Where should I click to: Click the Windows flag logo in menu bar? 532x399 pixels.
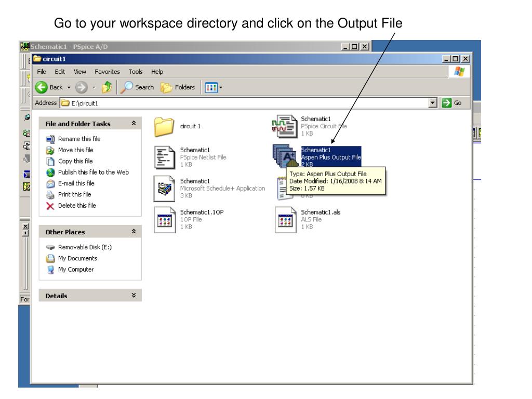point(459,72)
